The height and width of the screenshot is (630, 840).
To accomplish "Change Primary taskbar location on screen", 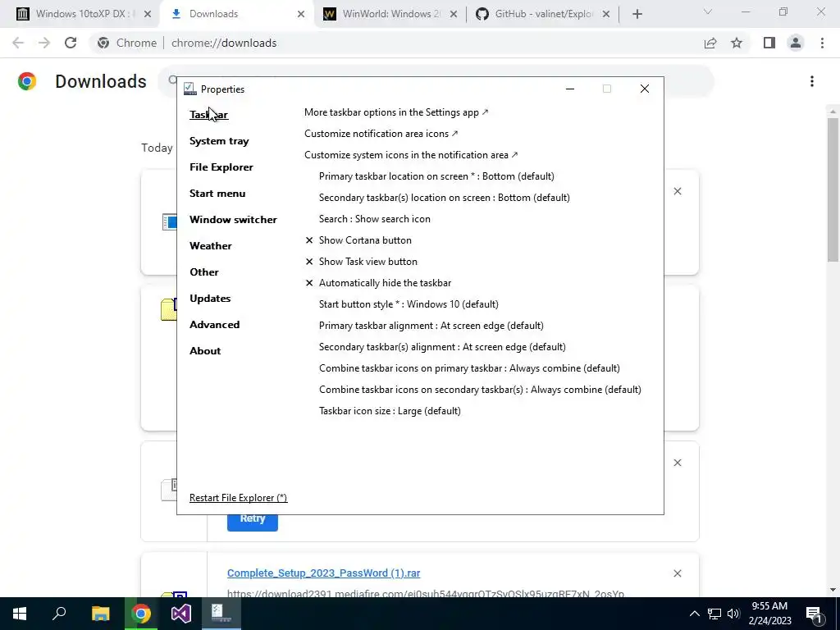I will point(436,176).
